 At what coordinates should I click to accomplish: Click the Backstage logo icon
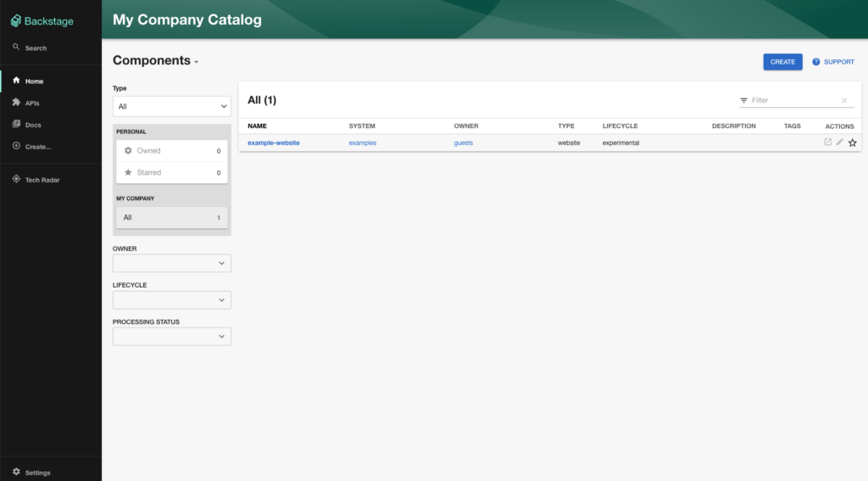click(16, 20)
